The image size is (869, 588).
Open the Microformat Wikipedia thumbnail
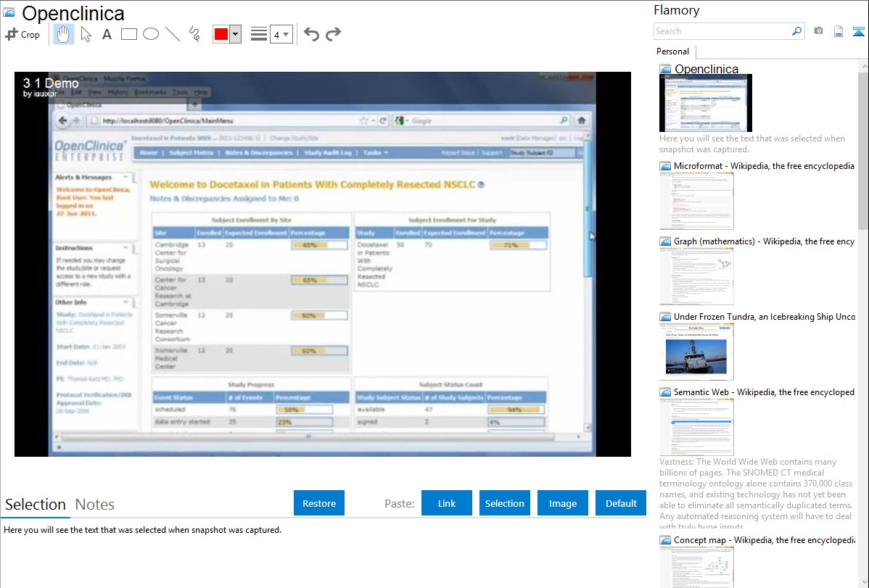click(x=696, y=201)
